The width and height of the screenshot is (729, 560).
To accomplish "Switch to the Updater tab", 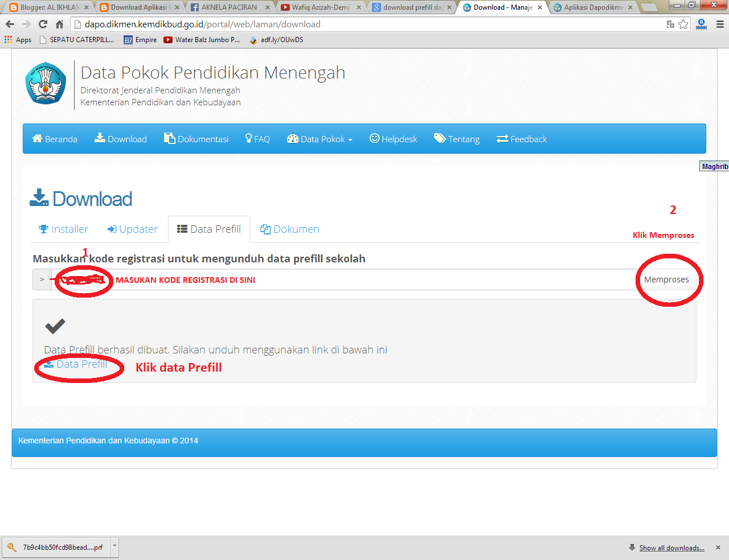I will 133,229.
